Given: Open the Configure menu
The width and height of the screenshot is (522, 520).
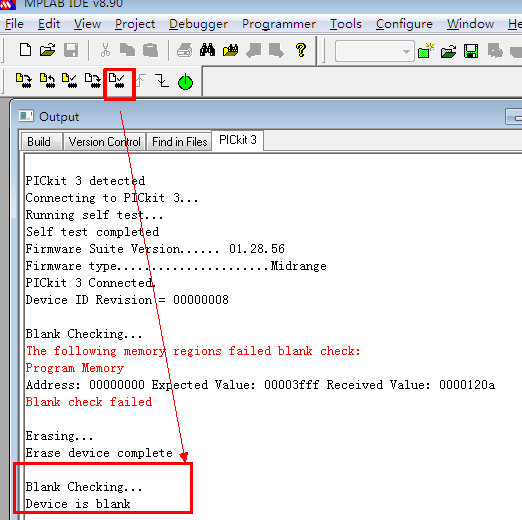Looking at the screenshot, I should (x=404, y=24).
